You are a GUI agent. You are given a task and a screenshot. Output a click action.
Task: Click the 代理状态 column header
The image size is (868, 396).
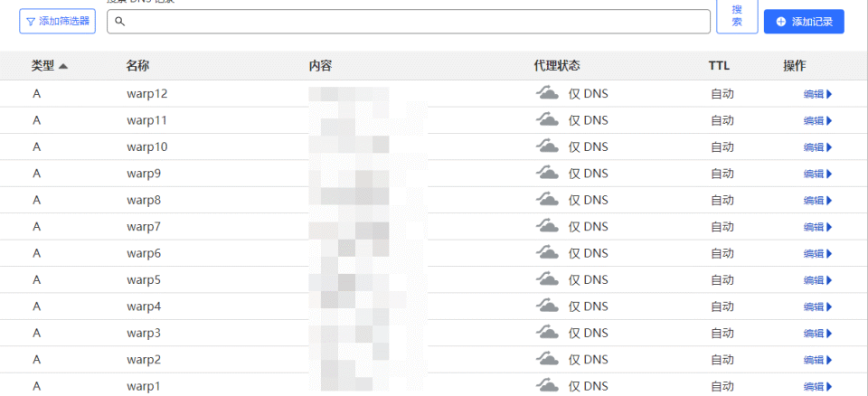[557, 66]
